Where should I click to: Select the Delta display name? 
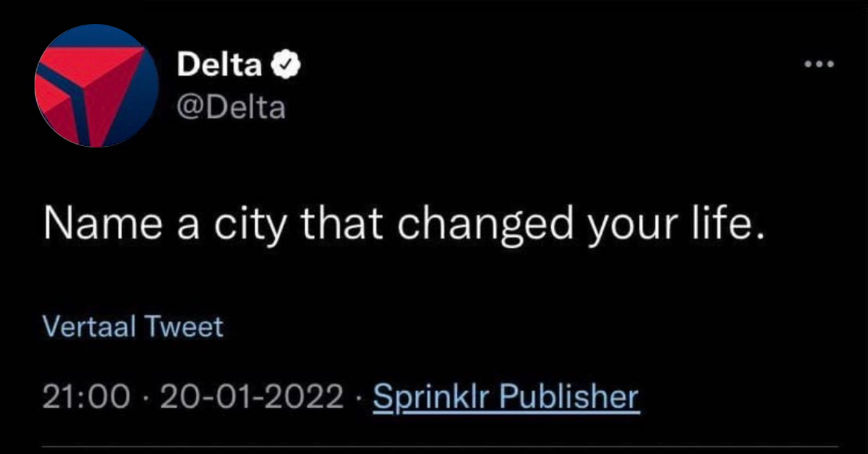coord(219,64)
